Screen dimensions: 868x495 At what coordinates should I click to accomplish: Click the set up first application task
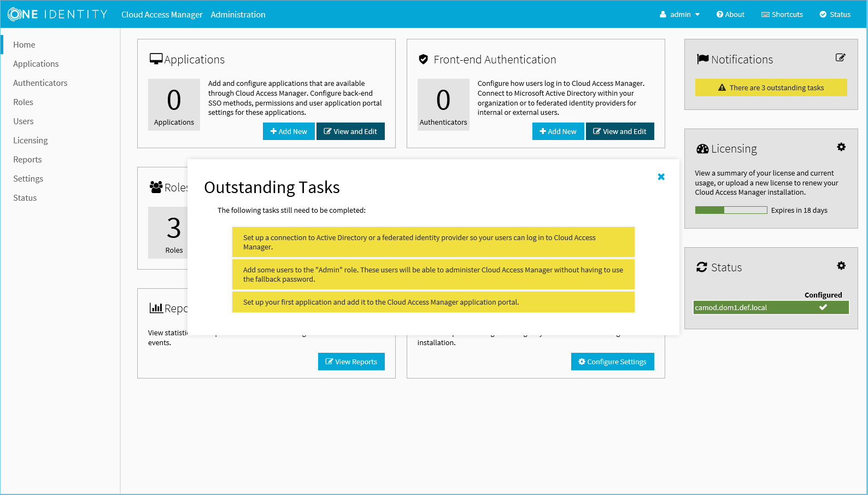(x=433, y=302)
